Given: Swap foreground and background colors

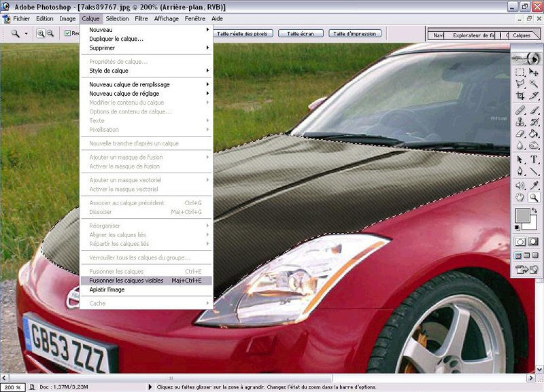Looking at the screenshot, I should click(534, 211).
